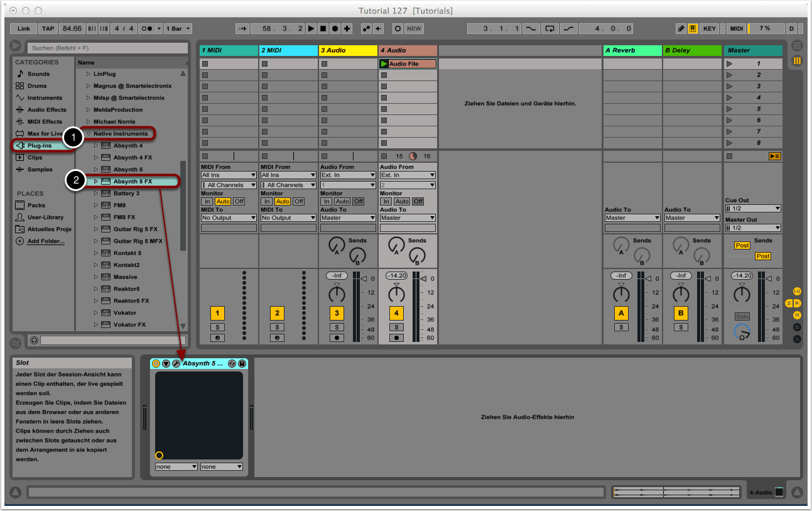Solo track 4 Audio

click(396, 327)
